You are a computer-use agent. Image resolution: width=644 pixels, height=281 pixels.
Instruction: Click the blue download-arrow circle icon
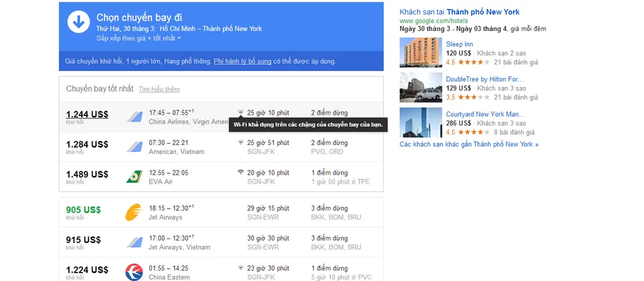[x=79, y=23]
